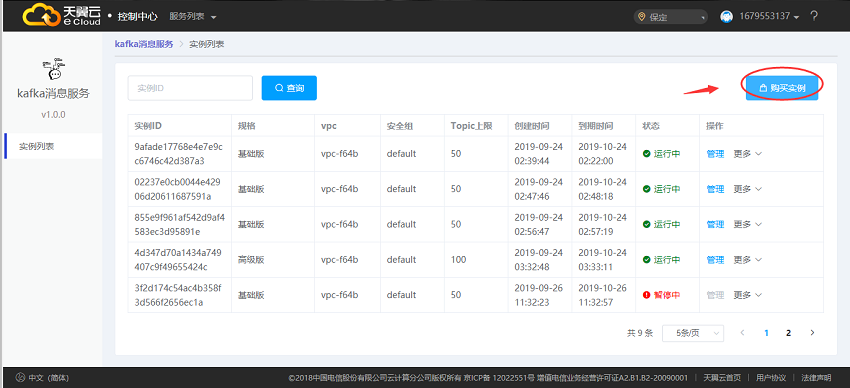Click the green status icon in row 9afade17768e4e7e9c

pyautogui.click(x=646, y=154)
